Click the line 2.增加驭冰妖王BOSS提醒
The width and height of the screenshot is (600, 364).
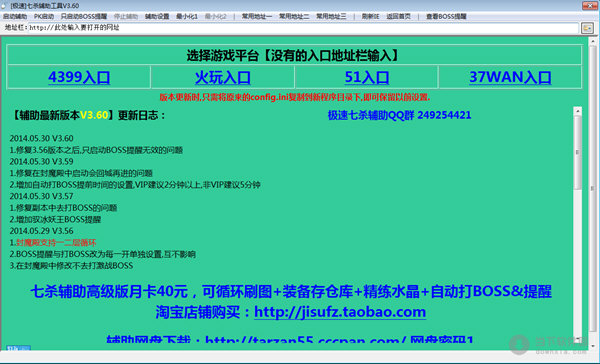55,219
